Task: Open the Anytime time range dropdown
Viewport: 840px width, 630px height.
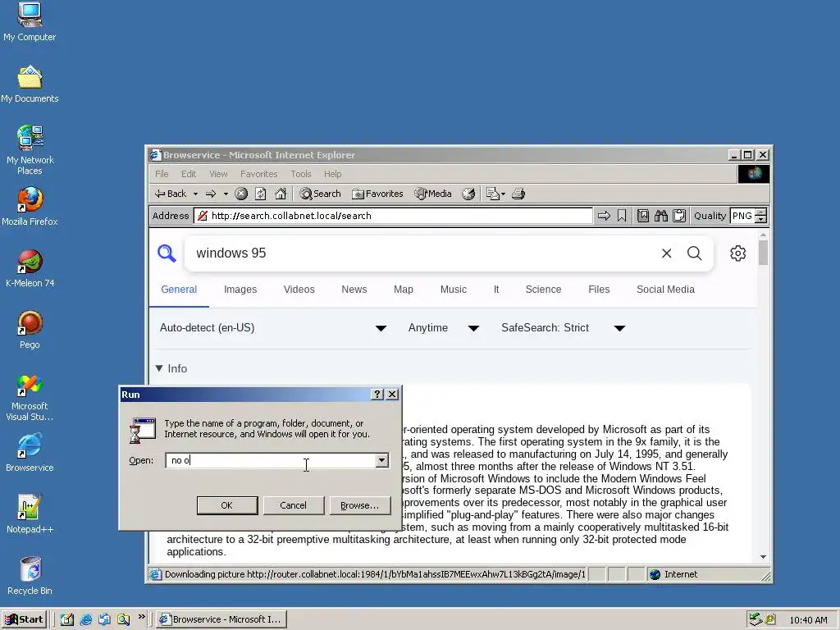Action: (x=444, y=328)
